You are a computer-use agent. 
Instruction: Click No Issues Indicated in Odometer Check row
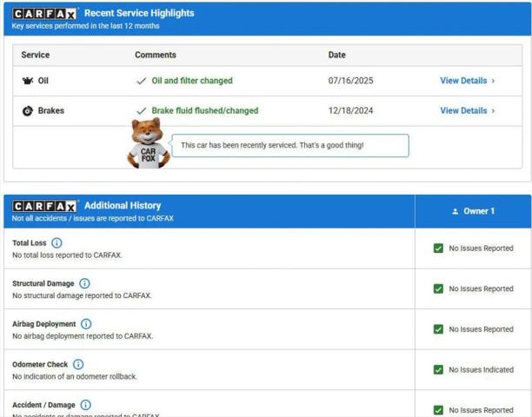481,369
